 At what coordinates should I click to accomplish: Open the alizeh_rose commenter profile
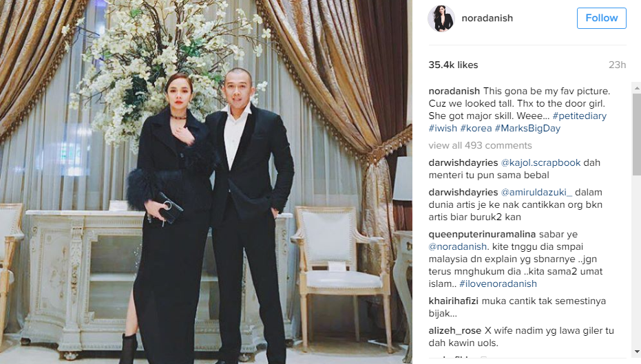pos(454,331)
